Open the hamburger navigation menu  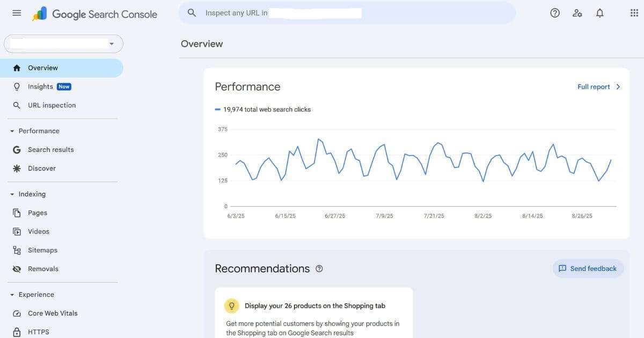coord(16,12)
